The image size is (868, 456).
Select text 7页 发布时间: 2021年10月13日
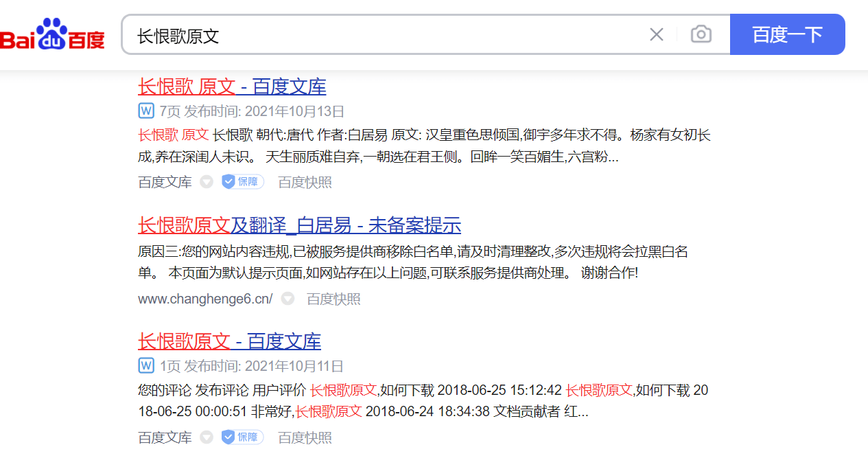(x=252, y=111)
